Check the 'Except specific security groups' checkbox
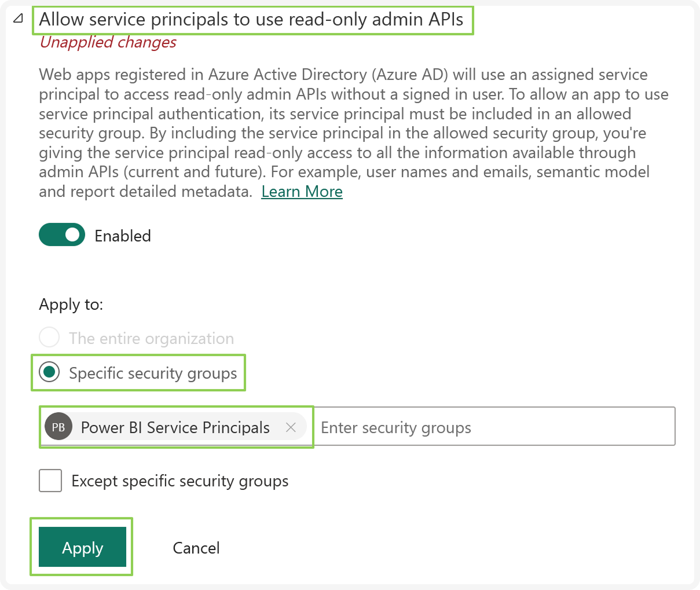 tap(50, 481)
